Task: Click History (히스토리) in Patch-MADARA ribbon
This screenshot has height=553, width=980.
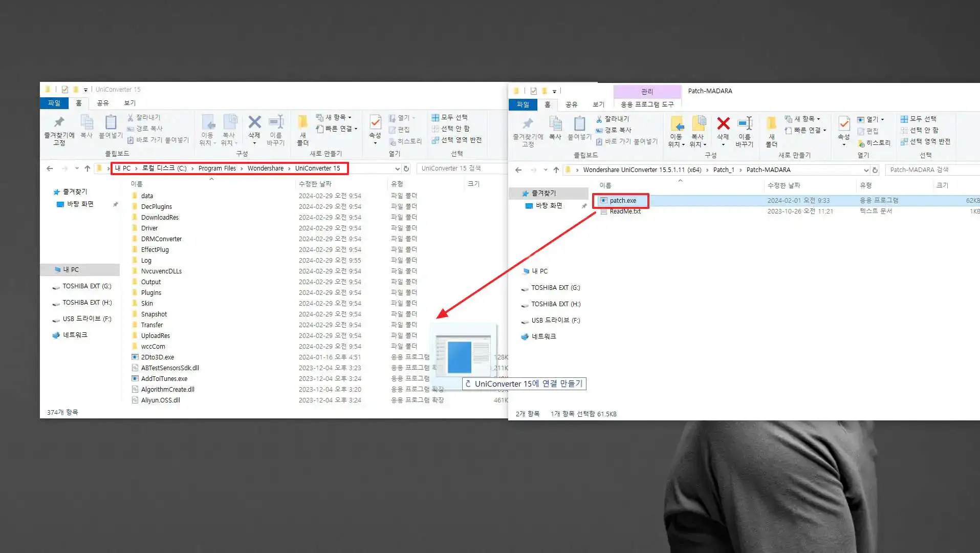Action: click(874, 143)
